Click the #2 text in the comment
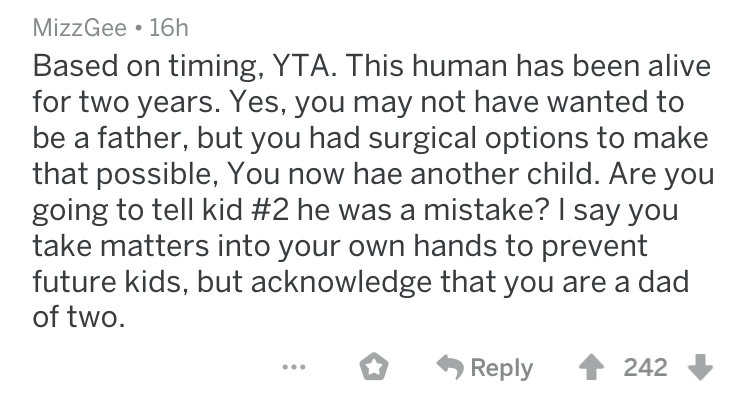This screenshot has height=398, width=750. pos(270,210)
